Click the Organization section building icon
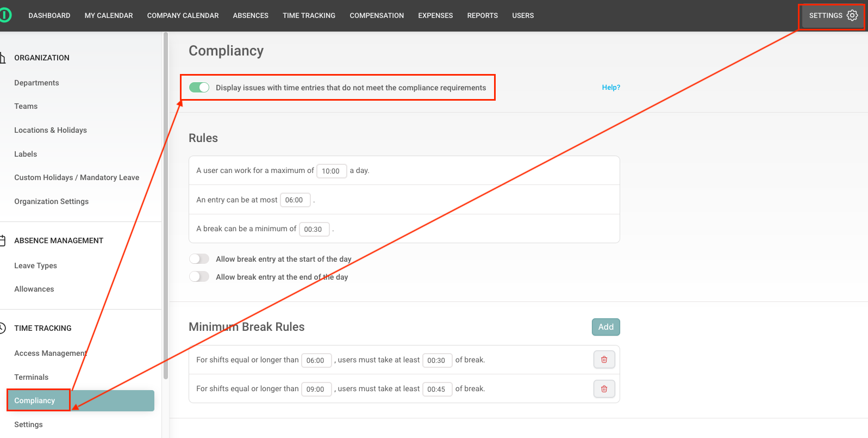This screenshot has width=868, height=438. (x=3, y=58)
